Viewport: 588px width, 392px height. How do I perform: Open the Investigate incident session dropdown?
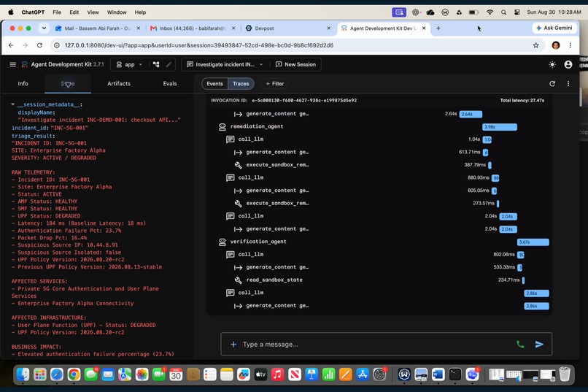coord(225,64)
